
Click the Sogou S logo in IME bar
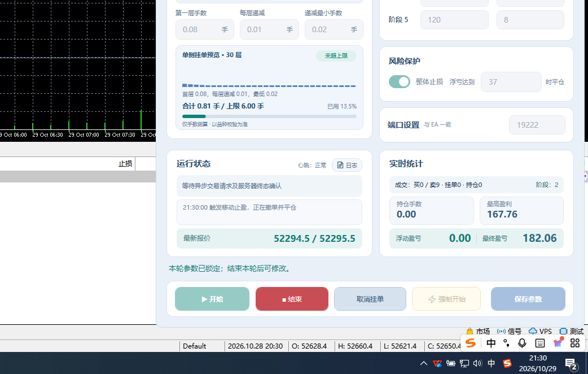[x=471, y=343]
